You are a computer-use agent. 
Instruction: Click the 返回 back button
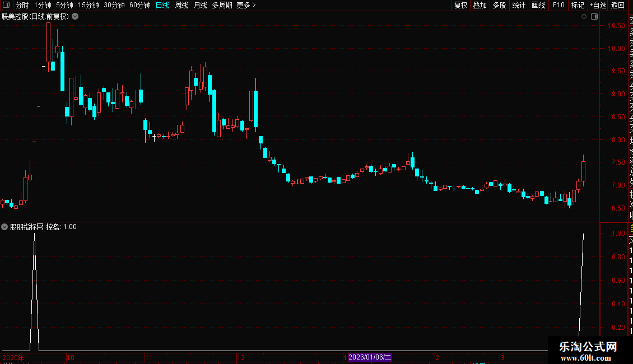pyautogui.click(x=618, y=5)
